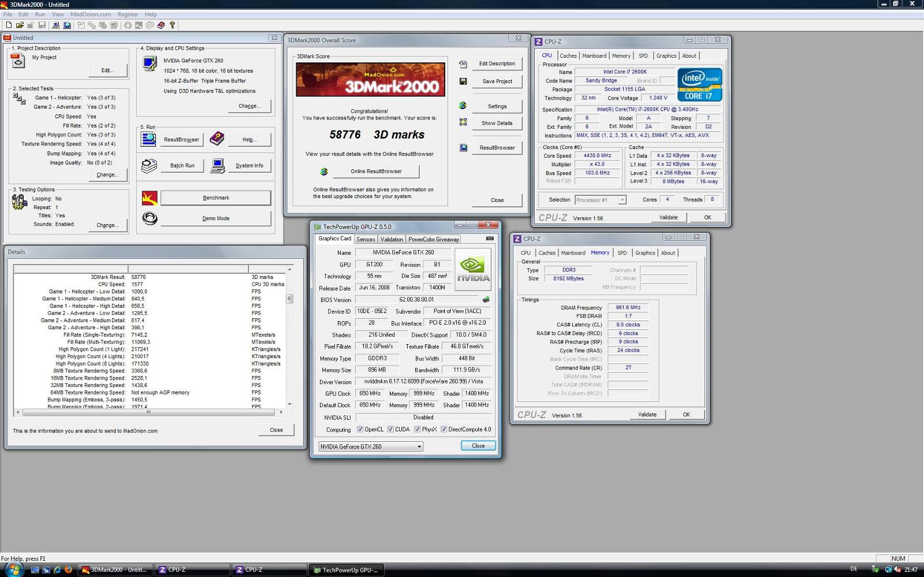Click the Intel Core i7 logo badge

[699, 85]
